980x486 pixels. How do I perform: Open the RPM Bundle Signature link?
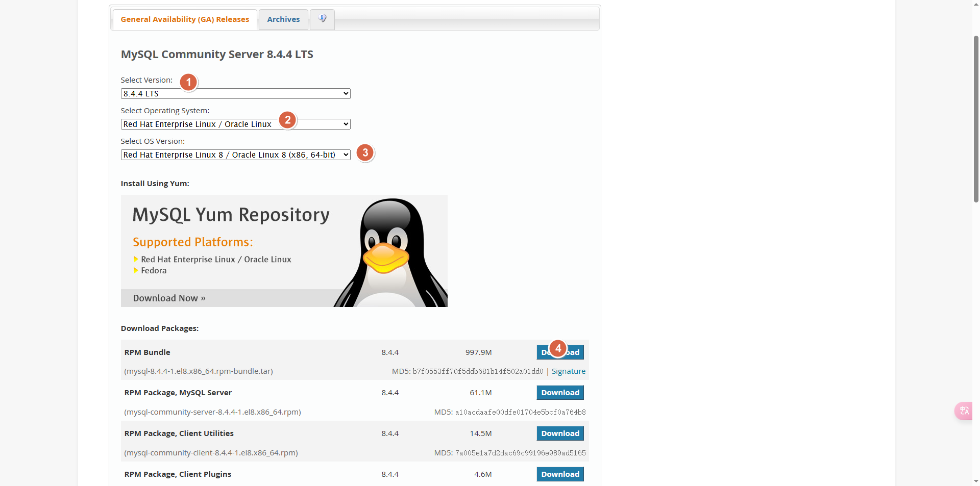click(568, 371)
